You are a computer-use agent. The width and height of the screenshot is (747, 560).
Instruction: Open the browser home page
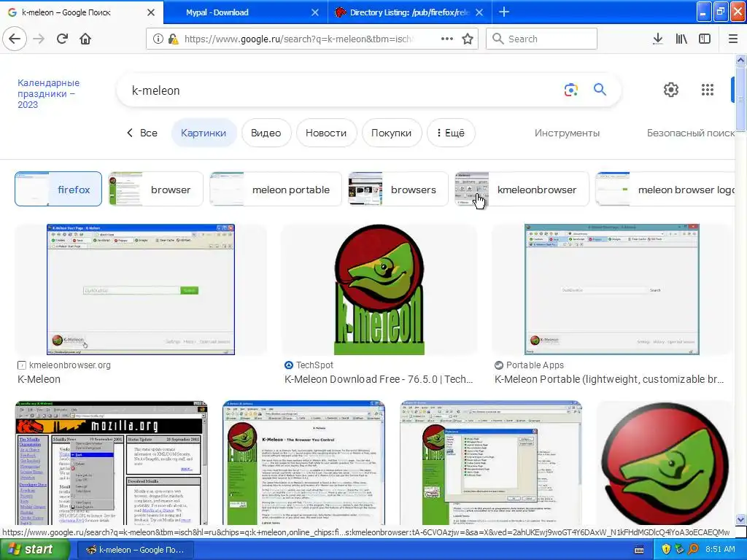[85, 39]
